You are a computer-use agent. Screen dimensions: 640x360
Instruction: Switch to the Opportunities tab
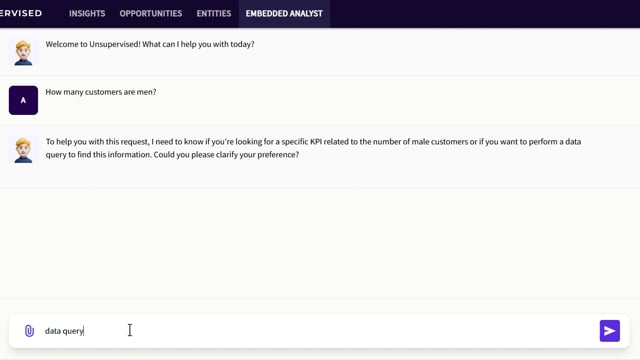[151, 13]
